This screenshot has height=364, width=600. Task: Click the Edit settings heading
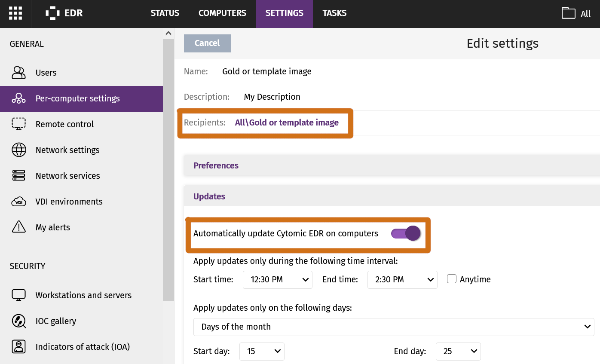[502, 43]
